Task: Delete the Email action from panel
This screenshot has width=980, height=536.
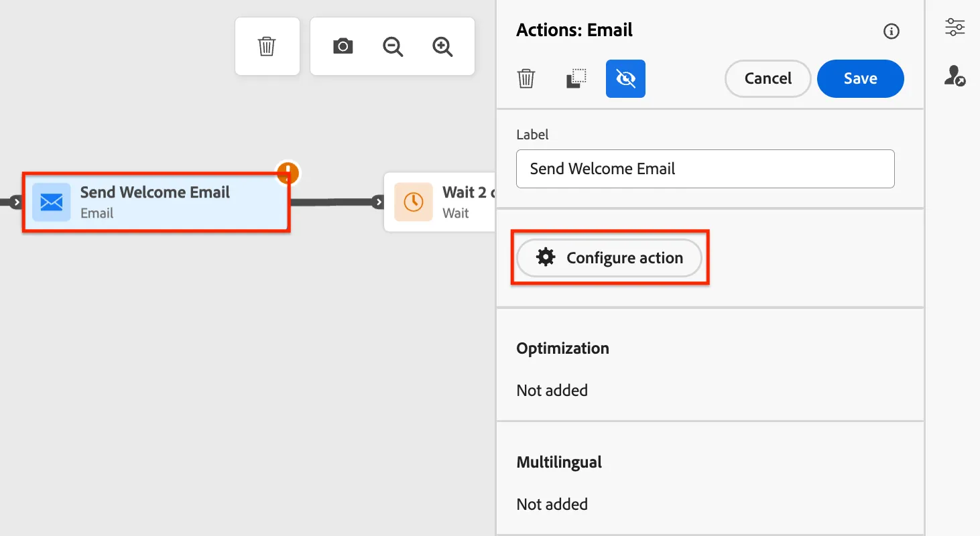Action: (526, 78)
